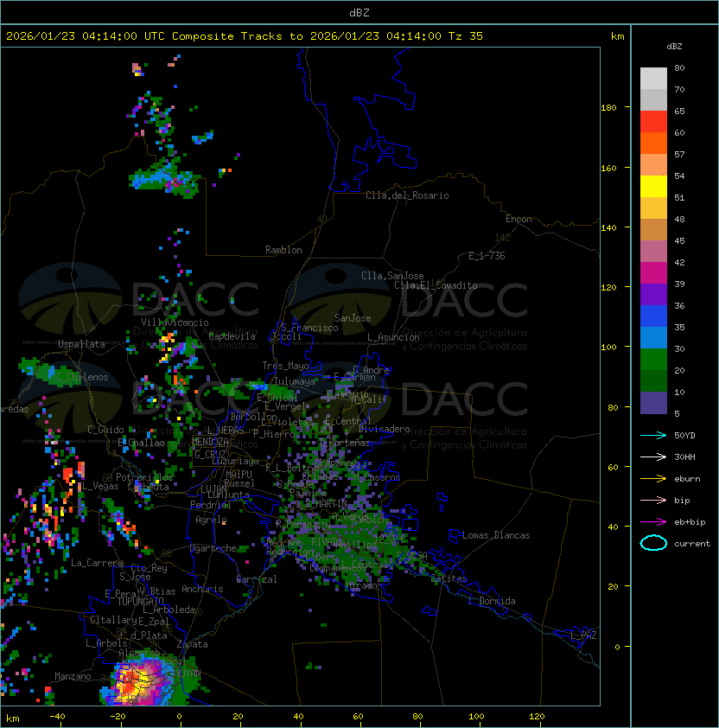The width and height of the screenshot is (719, 728).
Task: Select the light orange swatch between 57 and 54 dBZ
Action: click(653, 165)
